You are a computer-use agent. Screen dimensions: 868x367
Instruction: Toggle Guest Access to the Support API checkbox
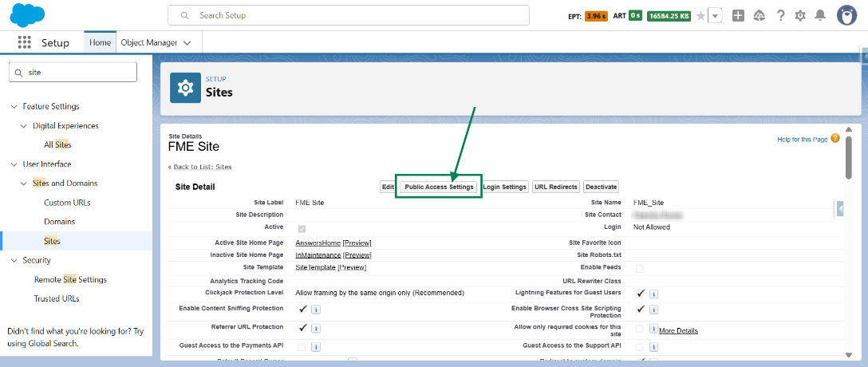(x=640, y=347)
